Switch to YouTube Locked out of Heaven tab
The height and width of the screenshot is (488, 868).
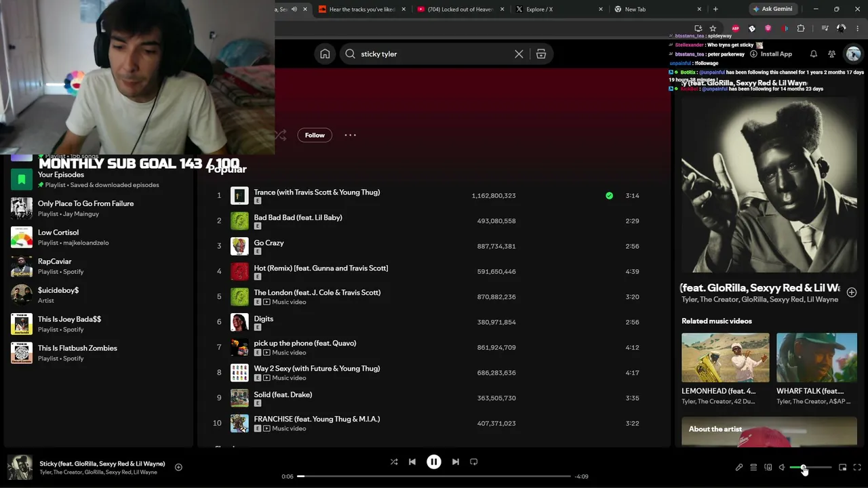(x=460, y=9)
